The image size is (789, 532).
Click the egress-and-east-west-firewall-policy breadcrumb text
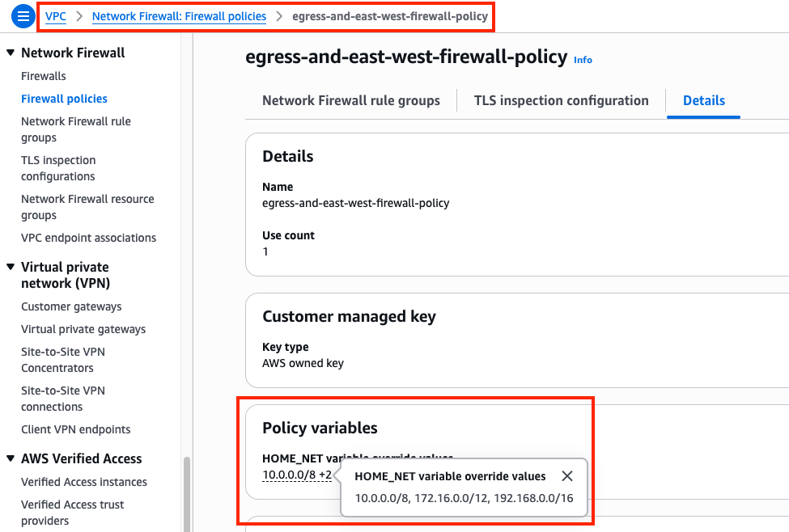pos(390,17)
